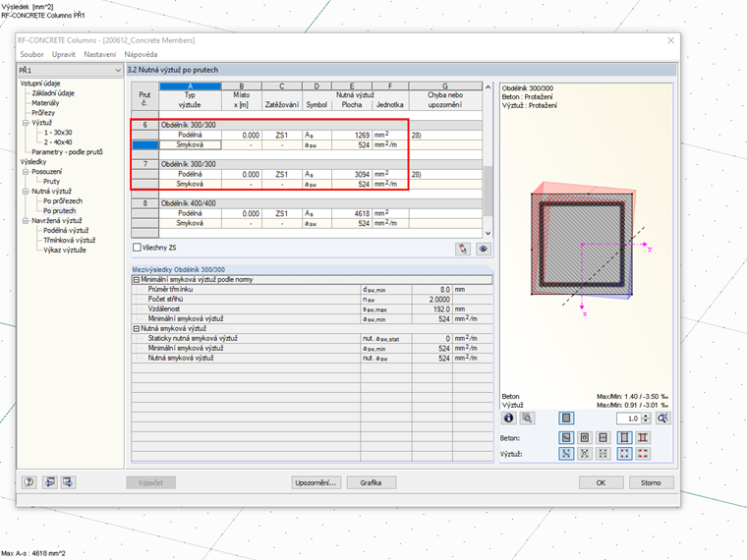Collapse the Navržená výztuž tree node
Image resolution: width=747 pixels, height=560 pixels.
tap(26, 221)
